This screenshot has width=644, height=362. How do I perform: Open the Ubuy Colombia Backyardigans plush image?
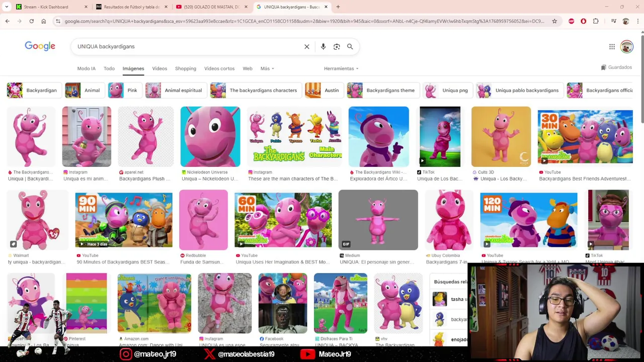448,220
